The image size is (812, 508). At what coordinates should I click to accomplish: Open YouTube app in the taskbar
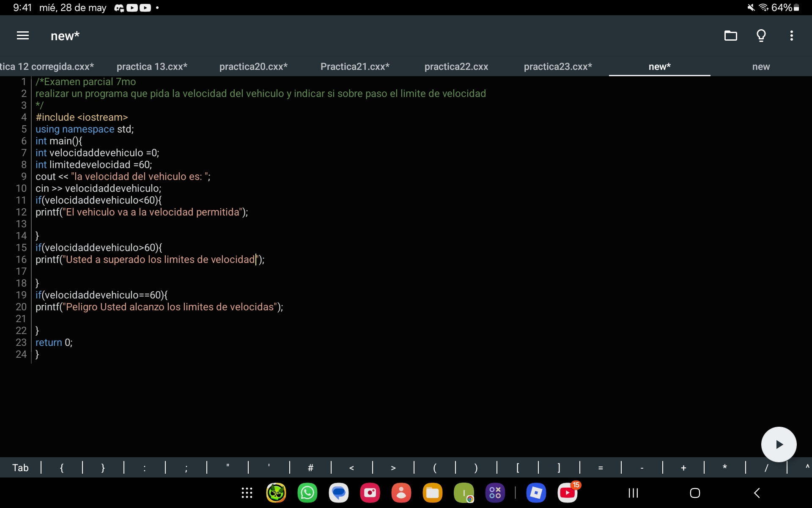[567, 493]
